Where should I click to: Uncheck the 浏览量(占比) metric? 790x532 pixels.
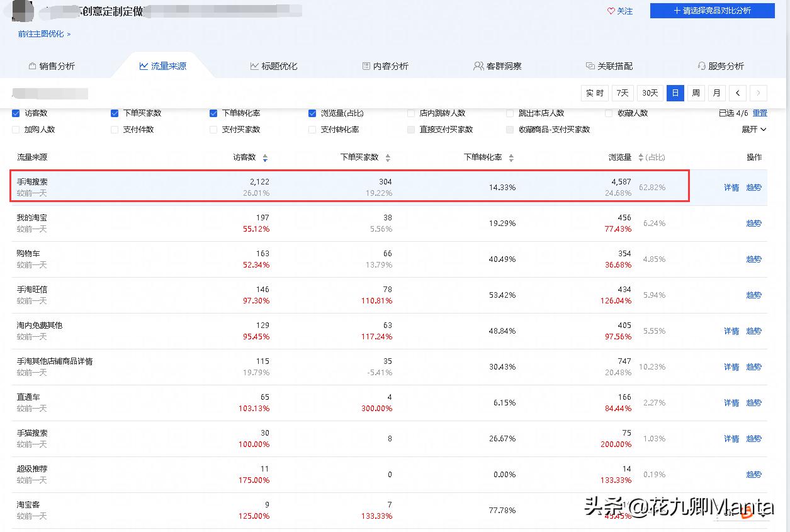click(x=312, y=113)
